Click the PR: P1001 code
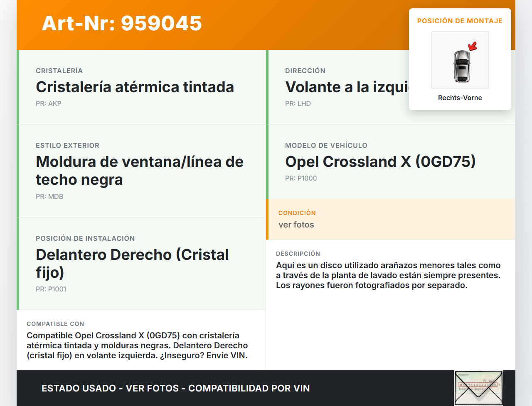This screenshot has height=406, width=532. click(x=51, y=289)
